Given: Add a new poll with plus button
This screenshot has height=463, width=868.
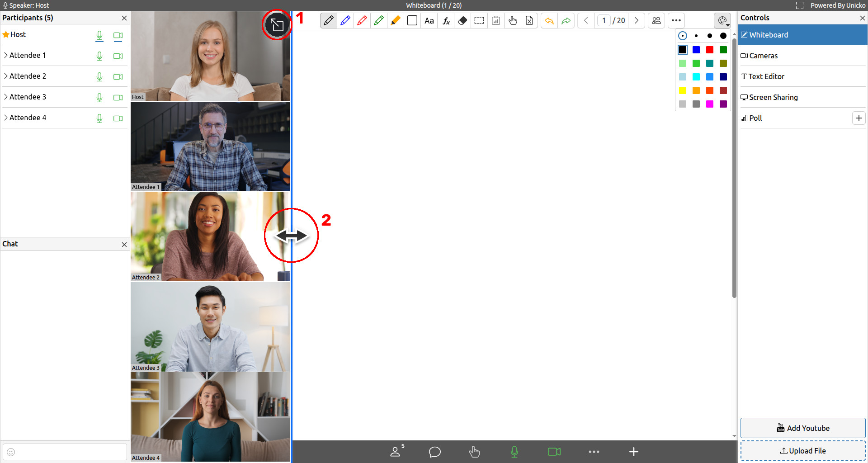Looking at the screenshot, I should [x=859, y=118].
